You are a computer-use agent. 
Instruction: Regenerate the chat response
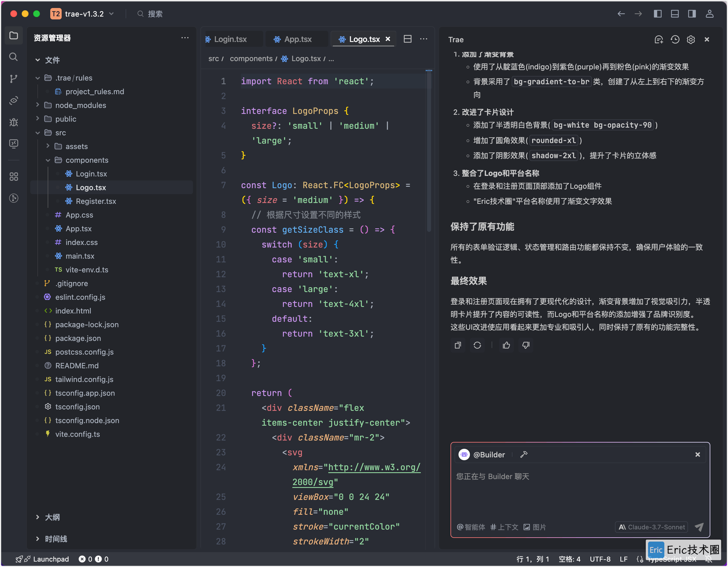tap(477, 345)
